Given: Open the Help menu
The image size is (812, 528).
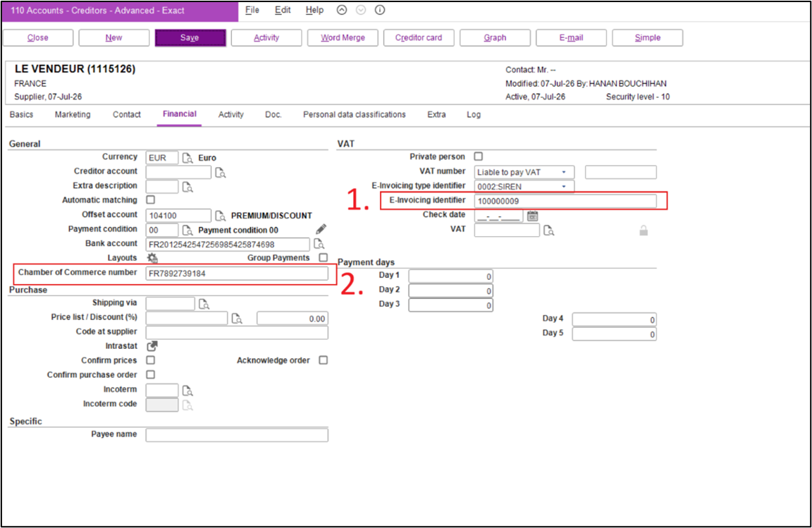Looking at the screenshot, I should (314, 10).
